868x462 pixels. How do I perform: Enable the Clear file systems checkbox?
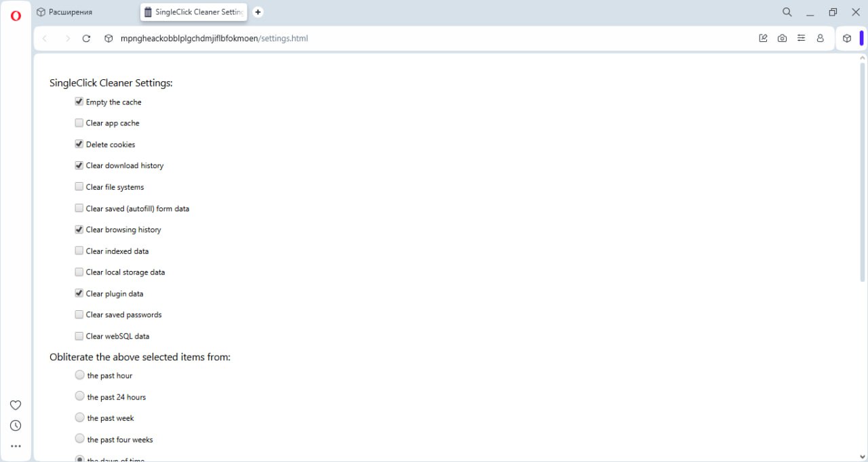(x=79, y=187)
